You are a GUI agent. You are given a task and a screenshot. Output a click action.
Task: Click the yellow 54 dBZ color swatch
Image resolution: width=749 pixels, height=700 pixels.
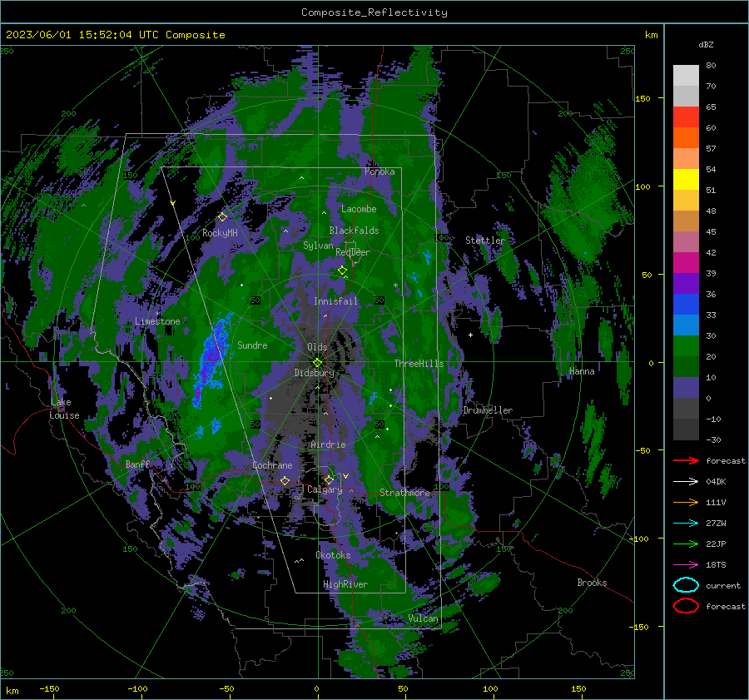click(x=686, y=179)
